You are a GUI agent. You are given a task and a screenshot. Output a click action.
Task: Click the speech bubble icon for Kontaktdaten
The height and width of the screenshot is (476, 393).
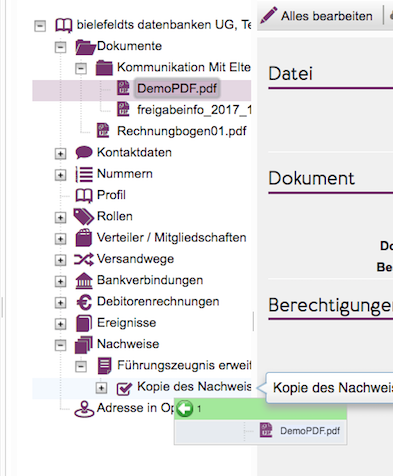[x=84, y=152]
